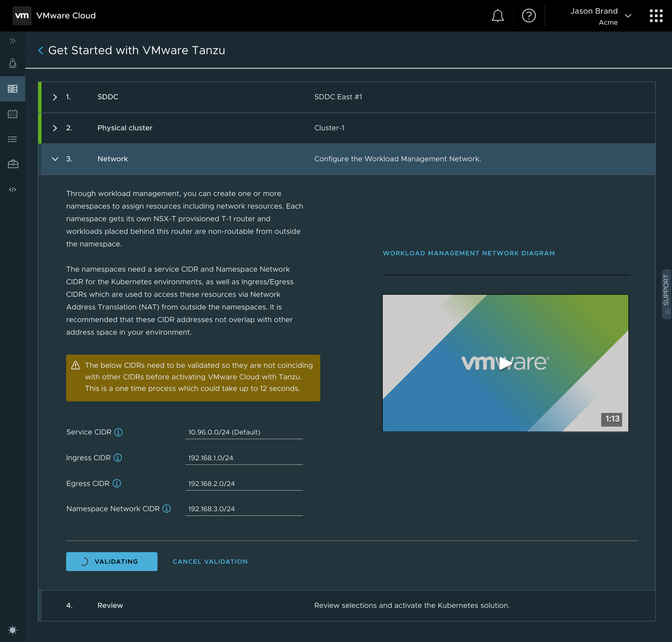672x642 pixels.
Task: Toggle light theme with the brightness icon
Action: click(x=13, y=630)
